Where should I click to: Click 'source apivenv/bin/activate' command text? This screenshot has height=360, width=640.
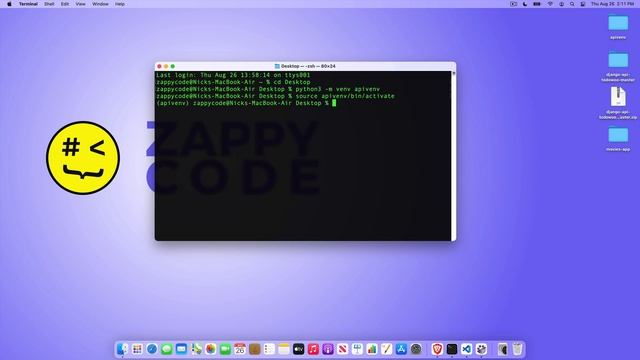[x=345, y=96]
